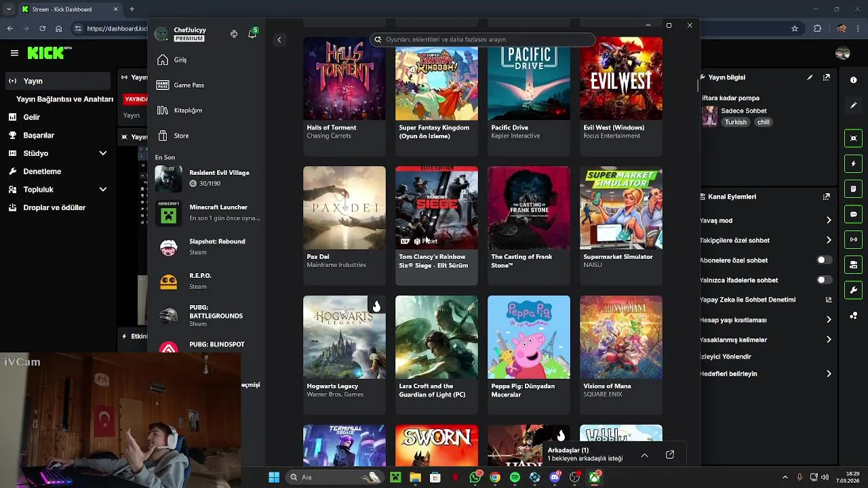Click stream preview widget icon in Kick rail

pyautogui.click(x=853, y=138)
